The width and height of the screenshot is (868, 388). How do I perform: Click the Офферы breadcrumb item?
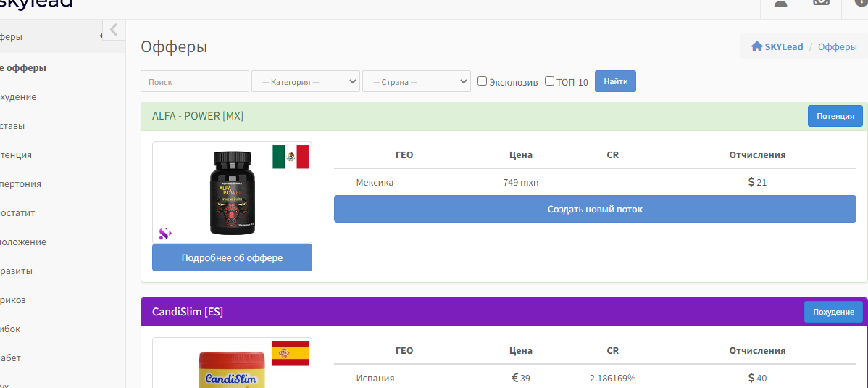coord(837,46)
